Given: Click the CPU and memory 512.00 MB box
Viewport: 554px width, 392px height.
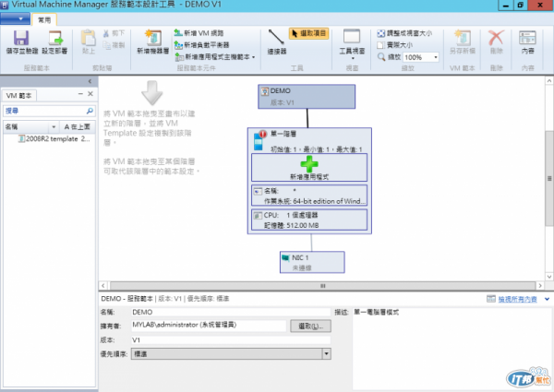Looking at the screenshot, I should 309,220.
